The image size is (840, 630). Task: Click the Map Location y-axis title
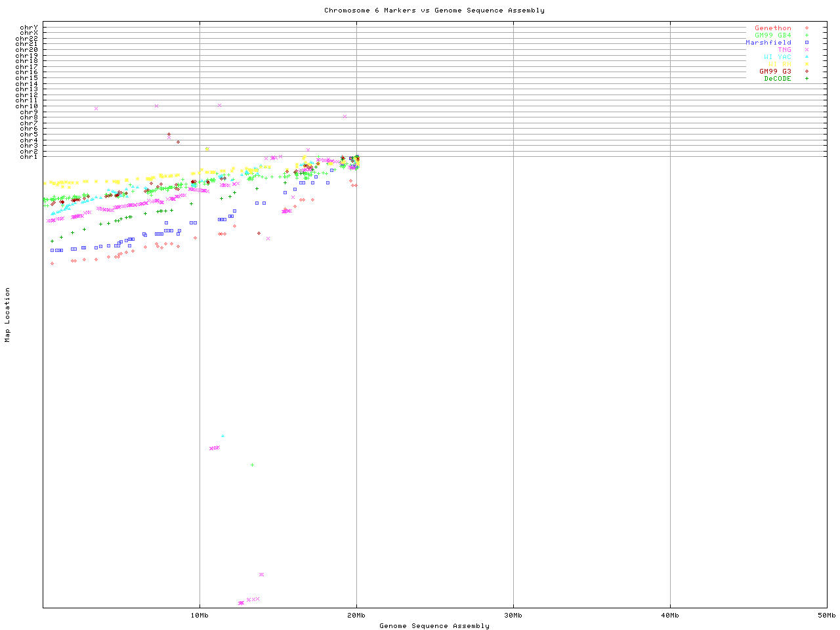8,315
